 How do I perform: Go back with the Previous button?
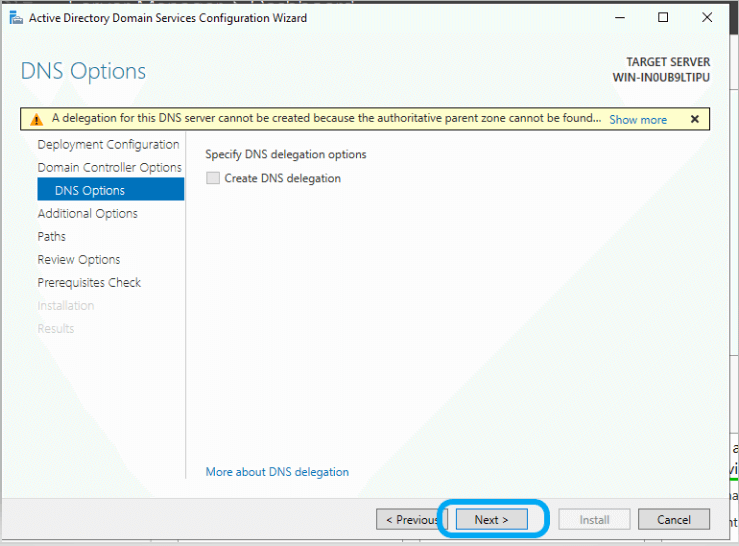411,519
